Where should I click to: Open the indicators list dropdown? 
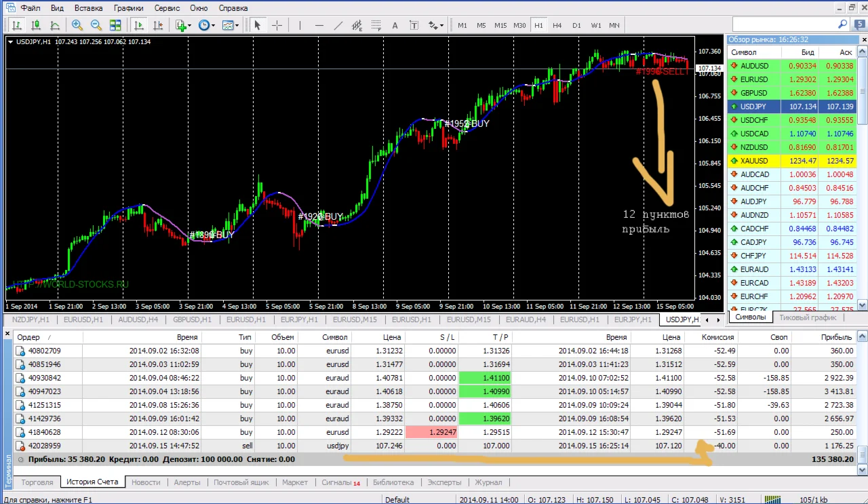[x=183, y=25]
